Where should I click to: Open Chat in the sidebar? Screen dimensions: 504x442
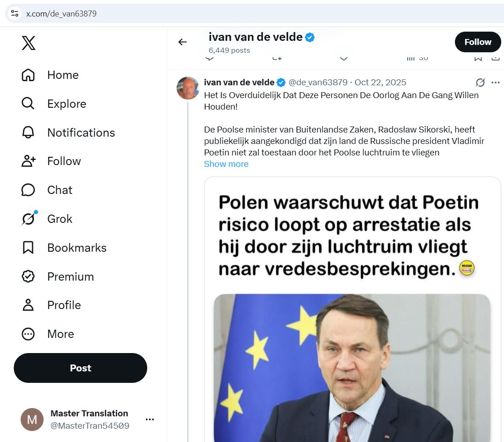coord(47,190)
